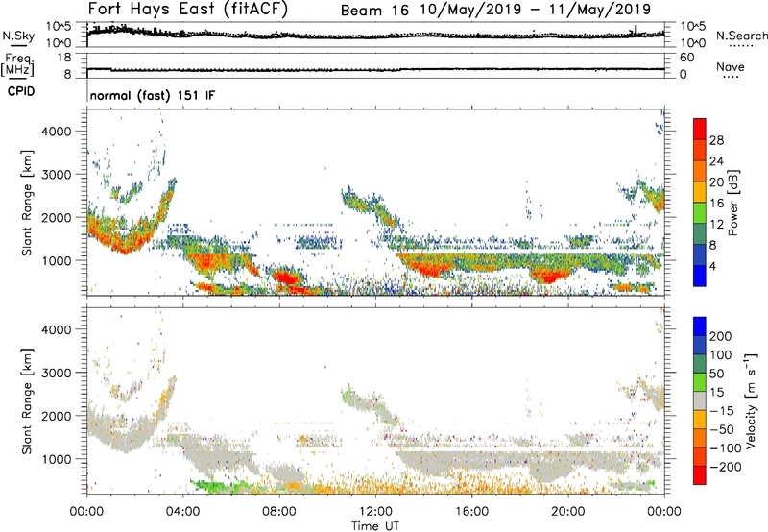The width and height of the screenshot is (768, 532).
Task: Pick Power colorbar segment between 24 and 28
Action: tap(700, 151)
